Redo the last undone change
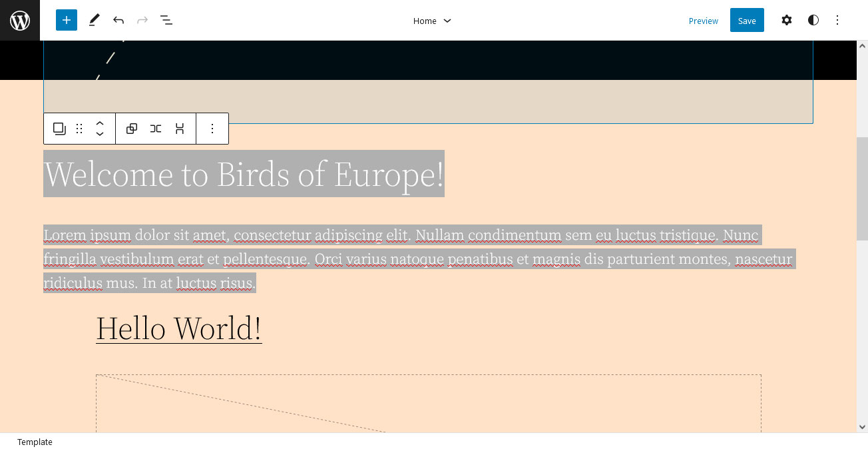The image size is (868, 449). [142, 20]
